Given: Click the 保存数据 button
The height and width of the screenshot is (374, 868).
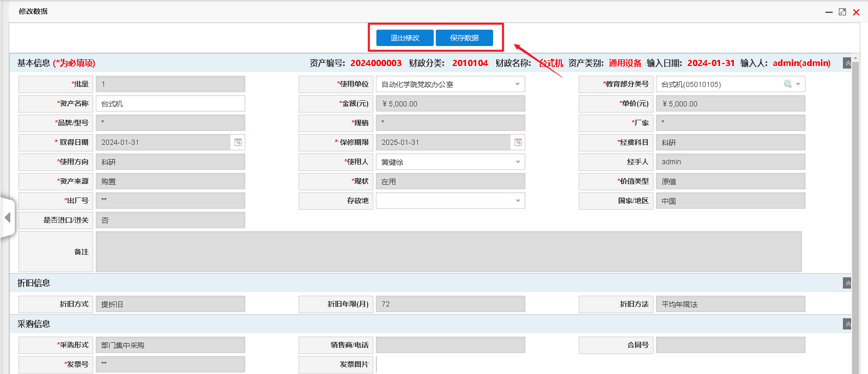Looking at the screenshot, I should pos(464,38).
